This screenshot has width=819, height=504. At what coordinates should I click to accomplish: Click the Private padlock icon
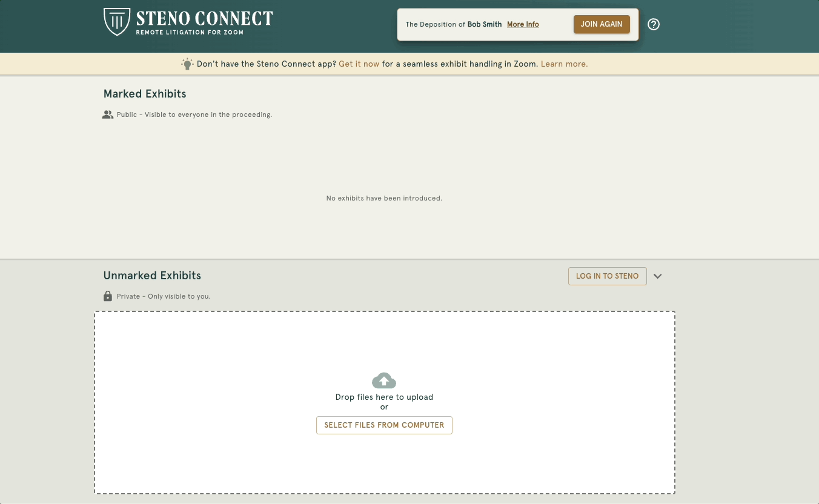click(107, 296)
